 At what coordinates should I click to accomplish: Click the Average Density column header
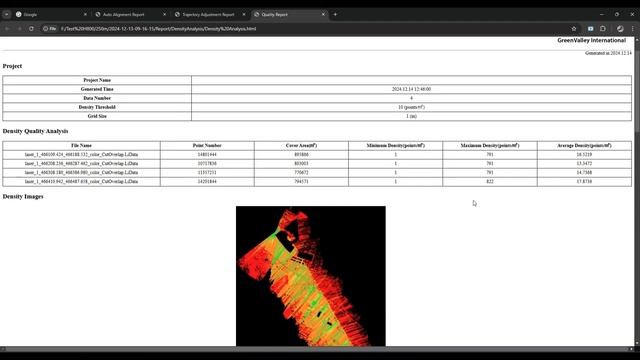coord(584,145)
